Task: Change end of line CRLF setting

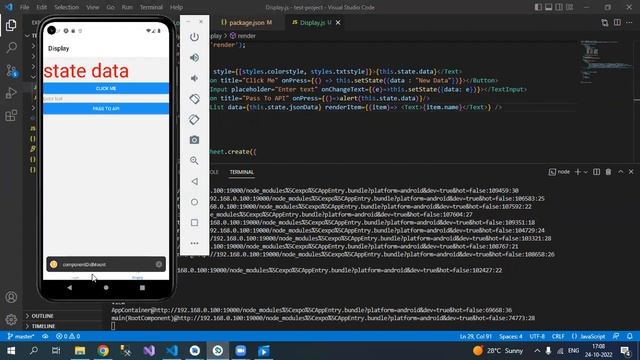Action: pyautogui.click(x=558, y=336)
